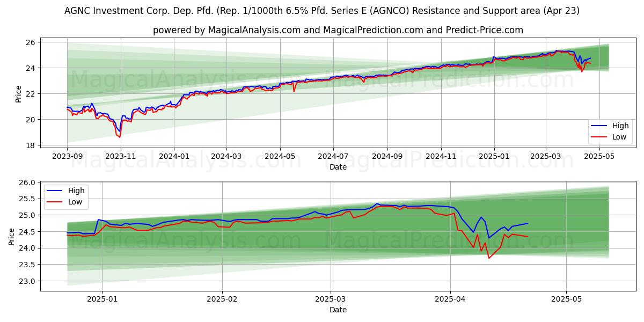Click the 23.0 y-axis tick, bottom chart
Viewport: 644px width, 322px height.
(x=28, y=281)
